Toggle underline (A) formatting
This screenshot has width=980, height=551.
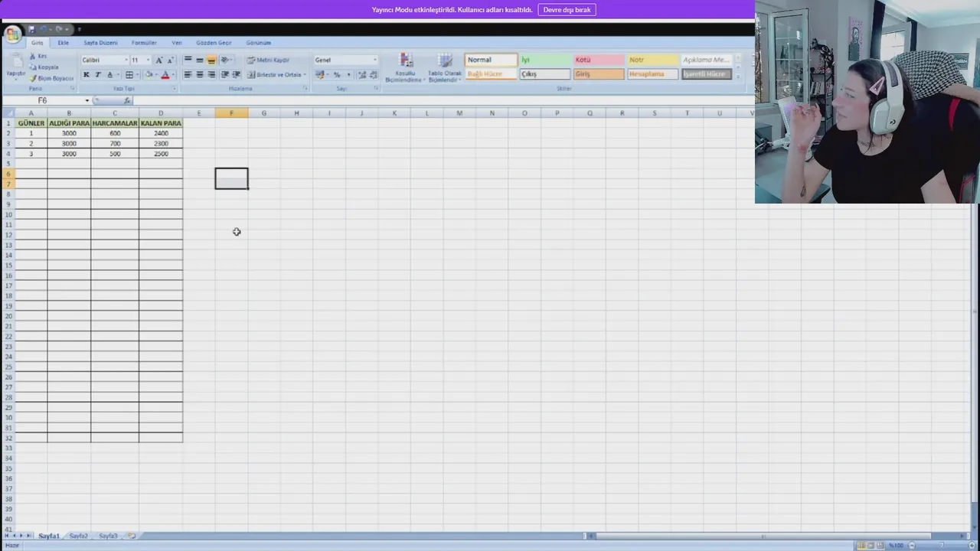[x=109, y=75]
